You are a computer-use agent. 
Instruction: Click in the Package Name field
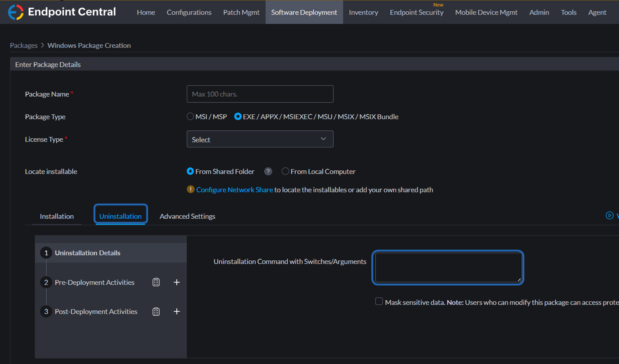260,94
